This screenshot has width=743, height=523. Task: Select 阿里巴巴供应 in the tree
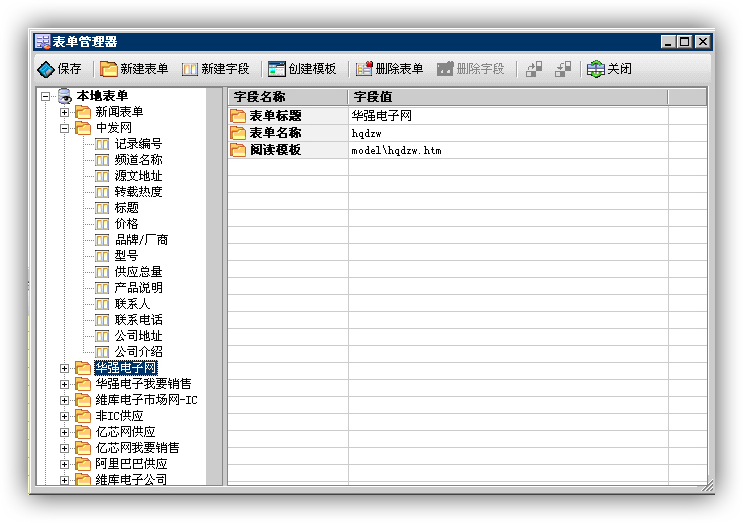point(131,464)
